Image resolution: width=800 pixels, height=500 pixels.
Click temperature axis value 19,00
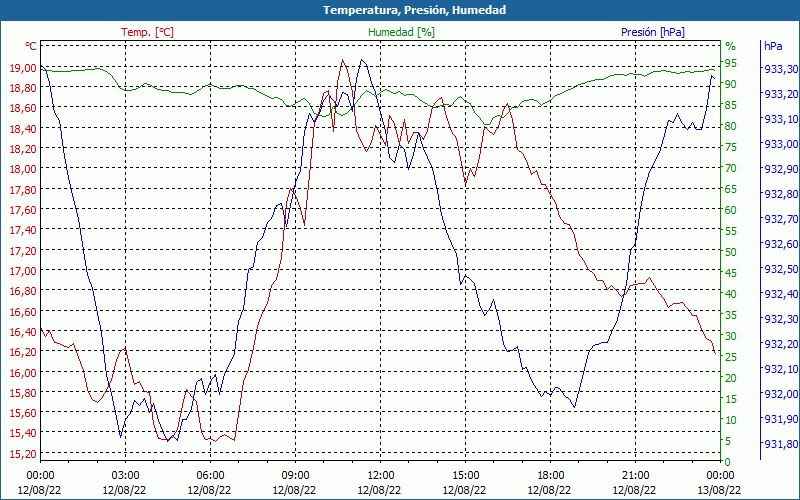[x=23, y=68]
